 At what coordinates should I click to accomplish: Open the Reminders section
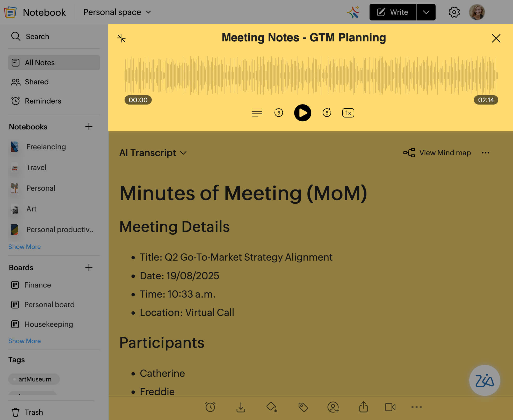(x=43, y=101)
